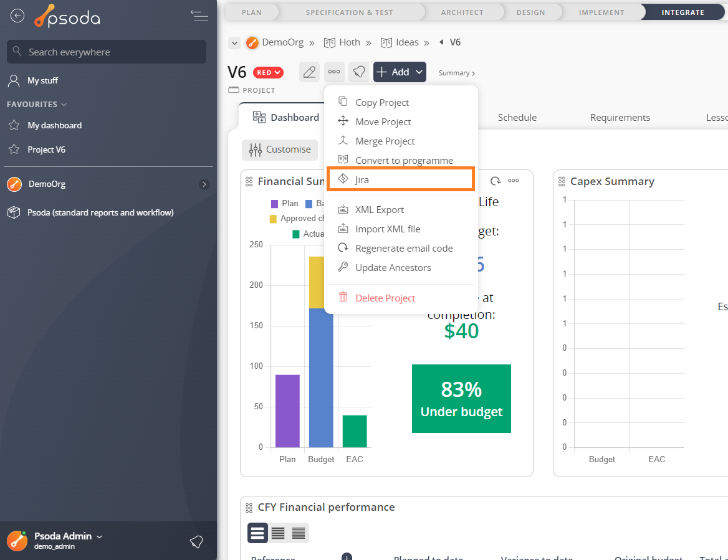
Task: Refresh the Financial Summary widget
Action: point(496,181)
